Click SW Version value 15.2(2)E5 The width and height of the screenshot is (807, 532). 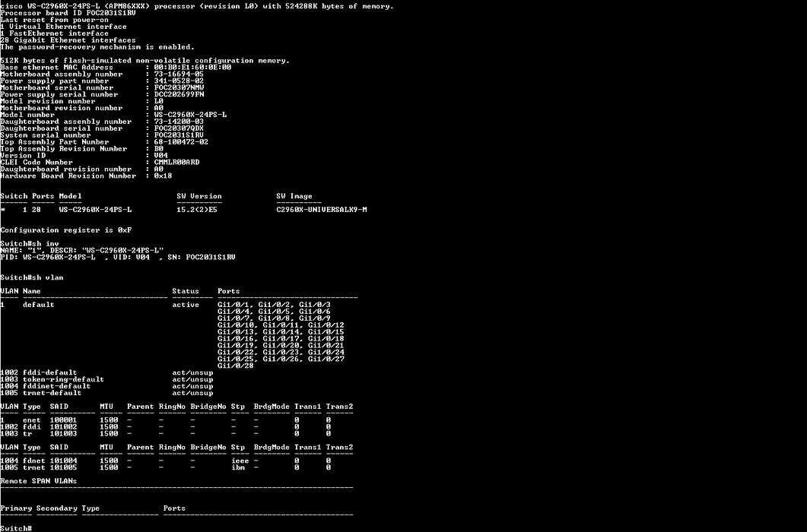coord(196,210)
